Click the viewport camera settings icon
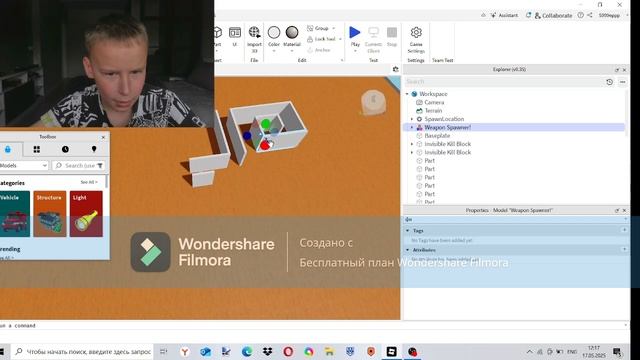The width and height of the screenshot is (640, 360). [396, 69]
